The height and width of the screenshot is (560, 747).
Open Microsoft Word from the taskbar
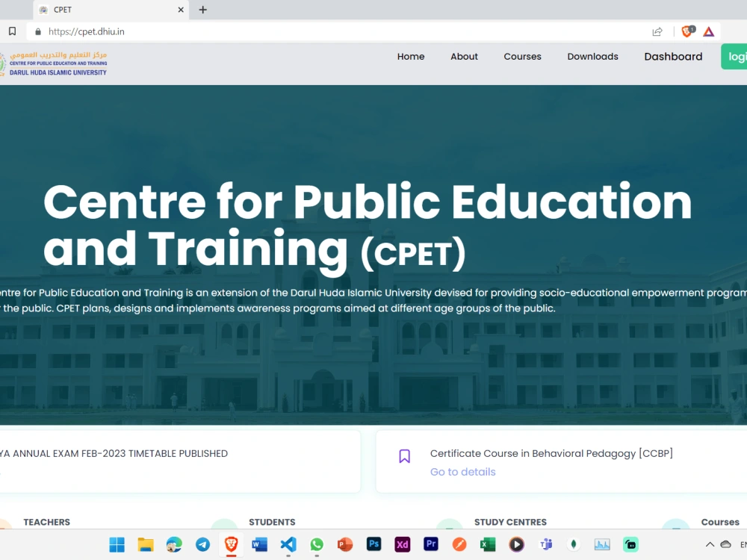coord(260,544)
